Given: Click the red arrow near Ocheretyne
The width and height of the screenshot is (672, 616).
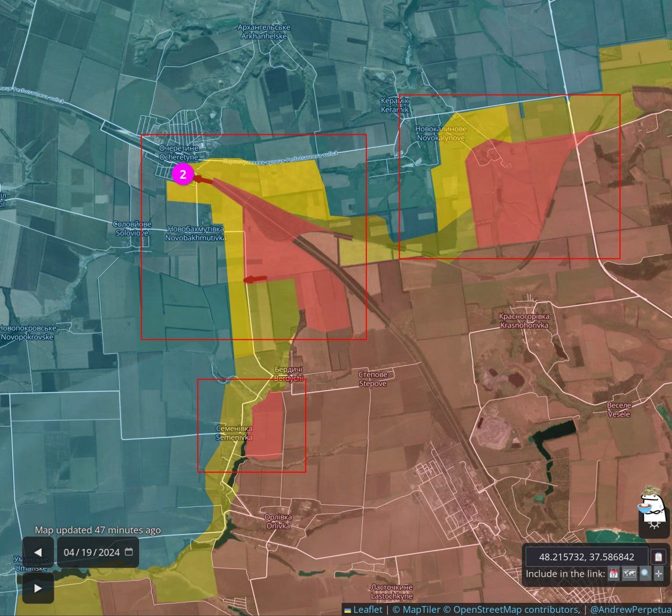Looking at the screenshot, I should click(203, 180).
